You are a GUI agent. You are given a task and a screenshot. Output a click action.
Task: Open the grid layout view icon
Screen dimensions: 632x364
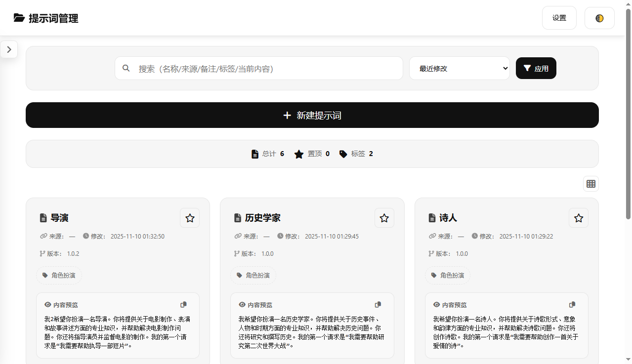pyautogui.click(x=591, y=183)
